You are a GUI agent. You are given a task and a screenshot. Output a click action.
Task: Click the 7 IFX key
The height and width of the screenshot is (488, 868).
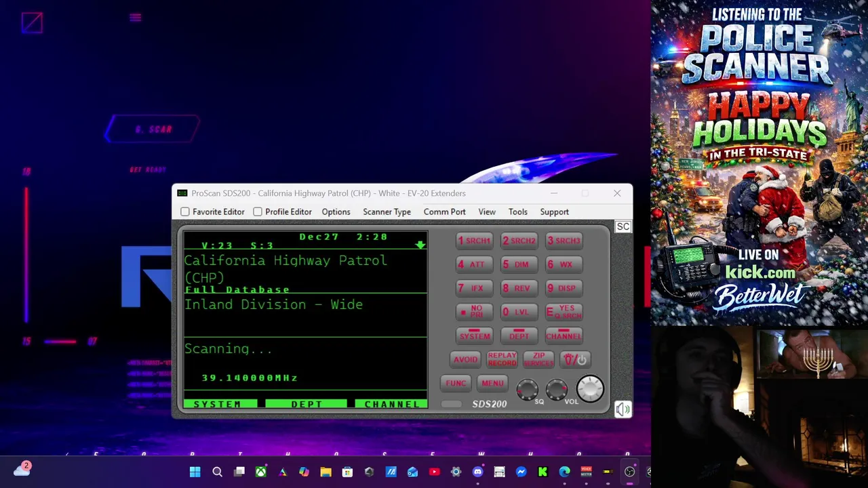pos(474,288)
